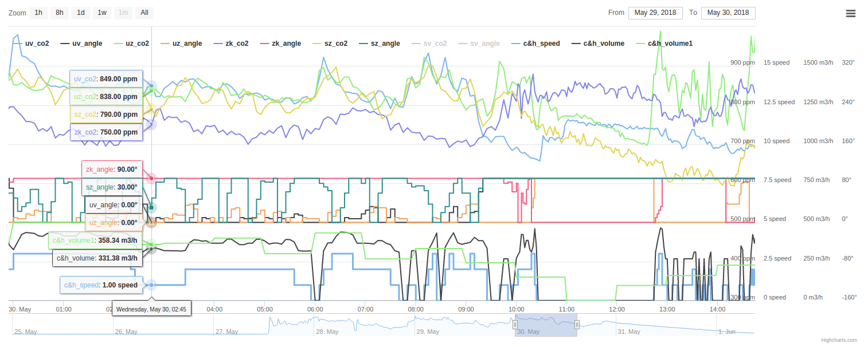Click the 28. May area in navigator
The height and width of the screenshot is (347, 868).
327,332
